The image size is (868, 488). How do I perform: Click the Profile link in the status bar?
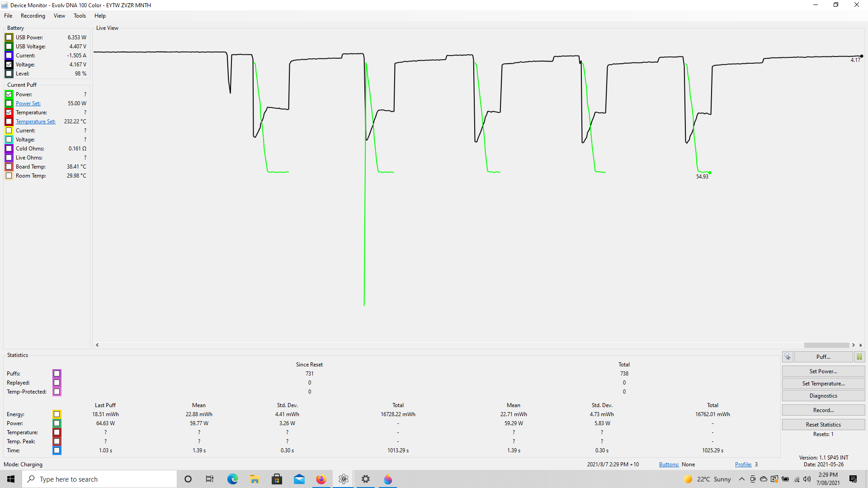pyautogui.click(x=743, y=465)
